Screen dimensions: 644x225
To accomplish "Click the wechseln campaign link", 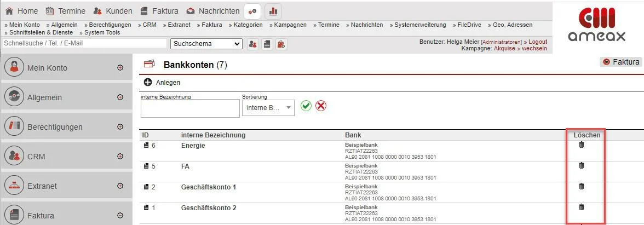I will pyautogui.click(x=534, y=48).
